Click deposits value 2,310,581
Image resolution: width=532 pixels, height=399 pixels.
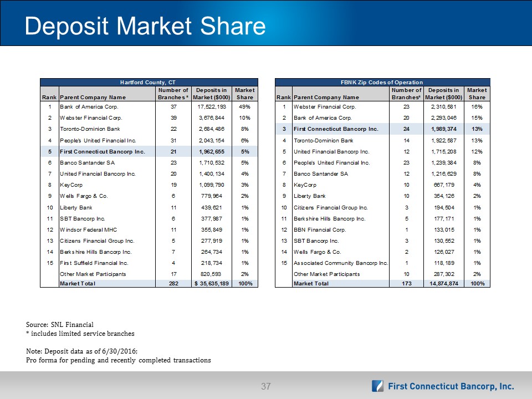pos(443,106)
